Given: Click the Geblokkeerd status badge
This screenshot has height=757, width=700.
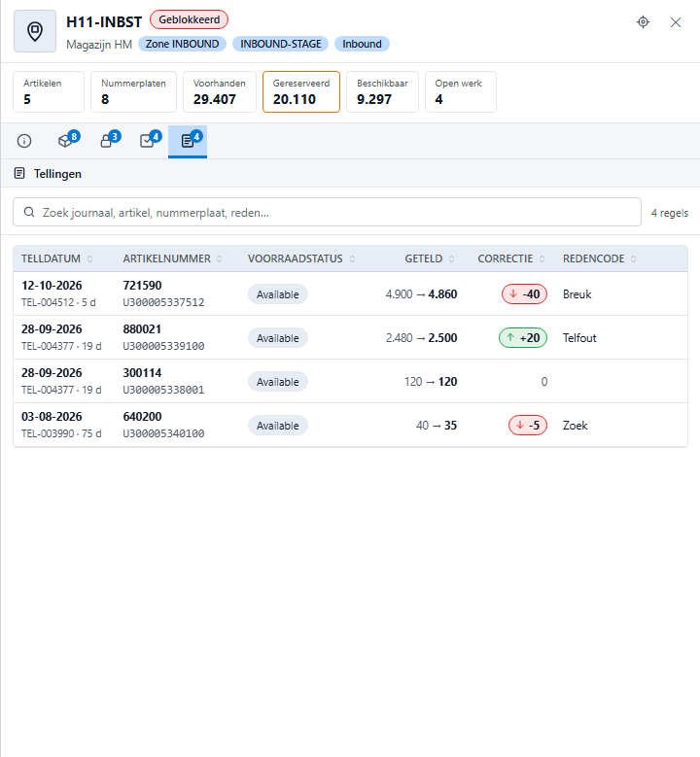Looking at the screenshot, I should (x=189, y=19).
